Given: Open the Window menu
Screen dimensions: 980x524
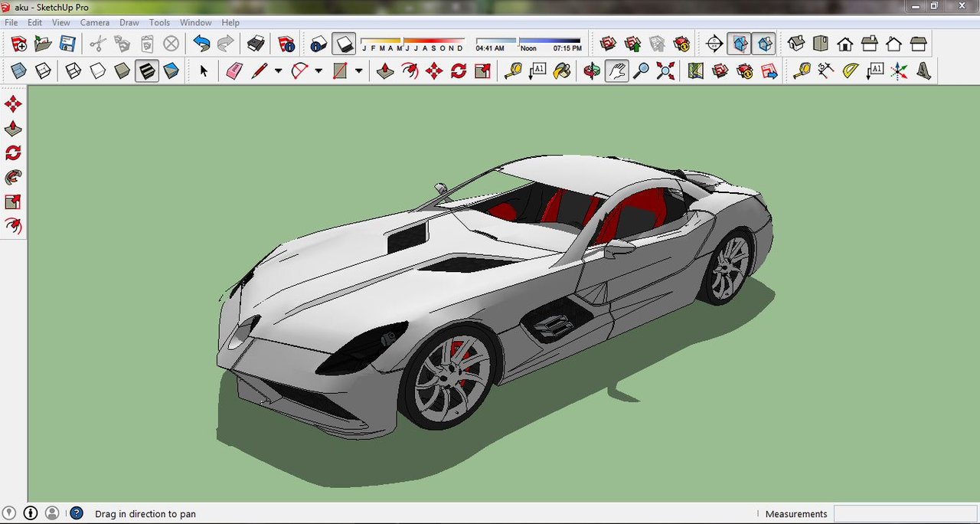Looking at the screenshot, I should pyautogui.click(x=196, y=22).
